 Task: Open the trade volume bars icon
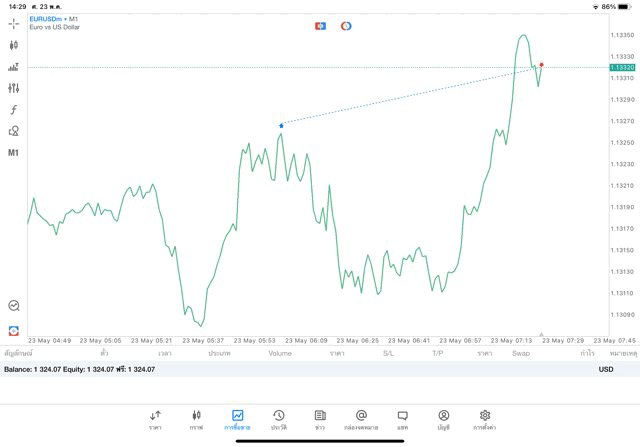[x=13, y=67]
